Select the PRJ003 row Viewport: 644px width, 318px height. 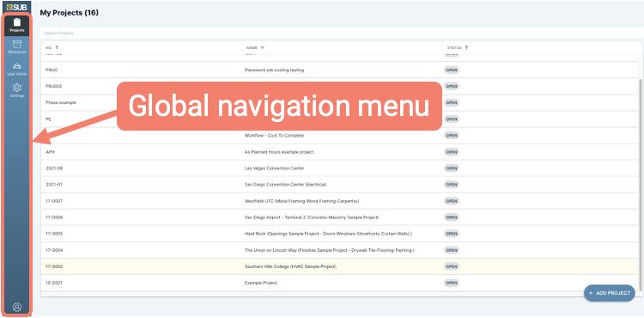pos(340,86)
